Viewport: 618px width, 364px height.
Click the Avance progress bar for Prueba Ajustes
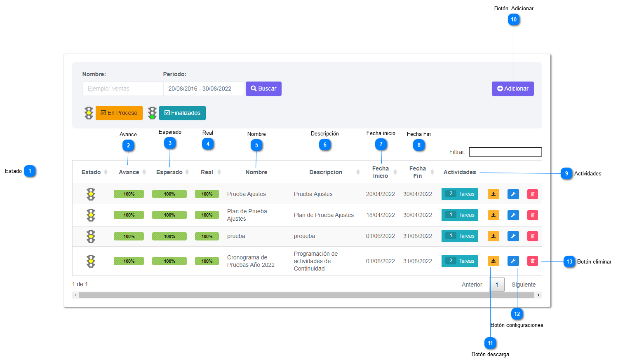pyautogui.click(x=129, y=194)
